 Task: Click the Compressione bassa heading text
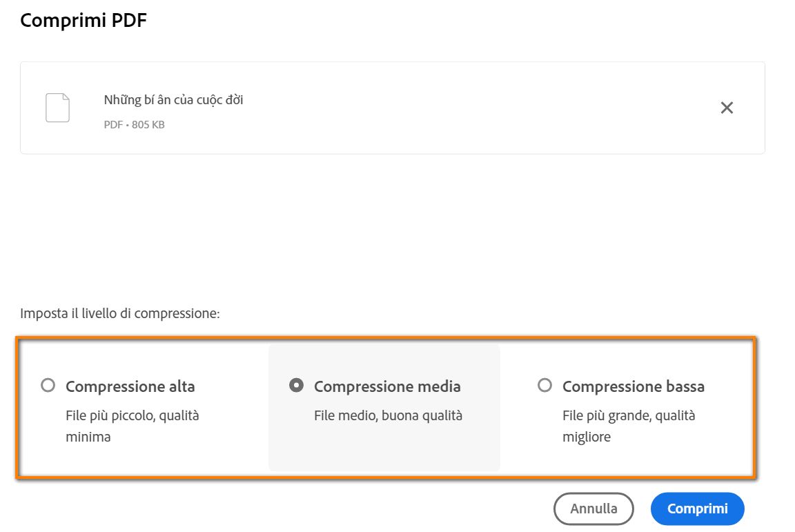[x=634, y=386]
